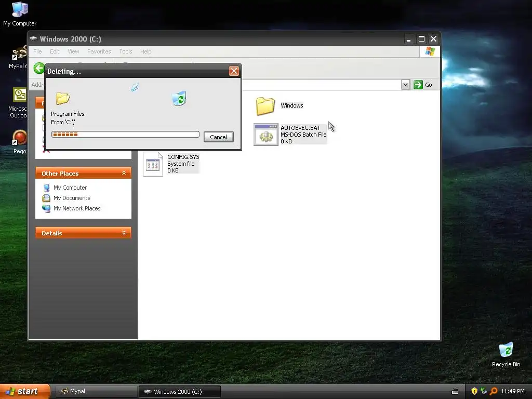Click the Program Files folder icon in dialog
532x399 pixels.
63,98
